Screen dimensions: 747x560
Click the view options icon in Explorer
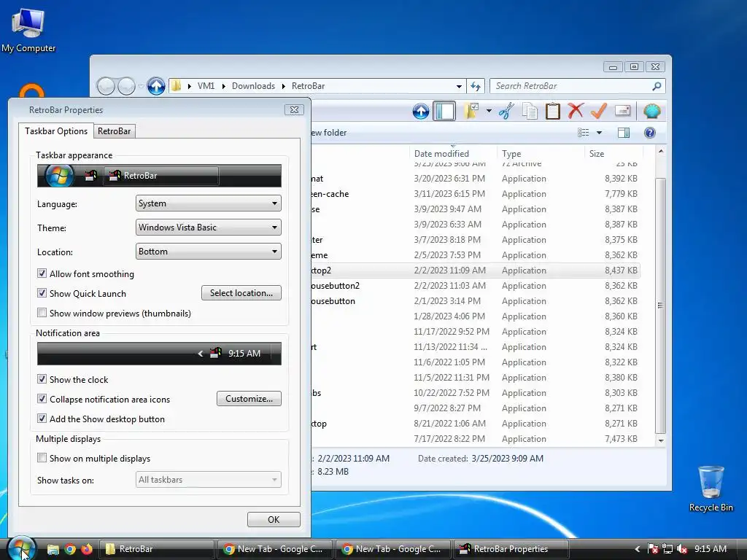(x=583, y=133)
